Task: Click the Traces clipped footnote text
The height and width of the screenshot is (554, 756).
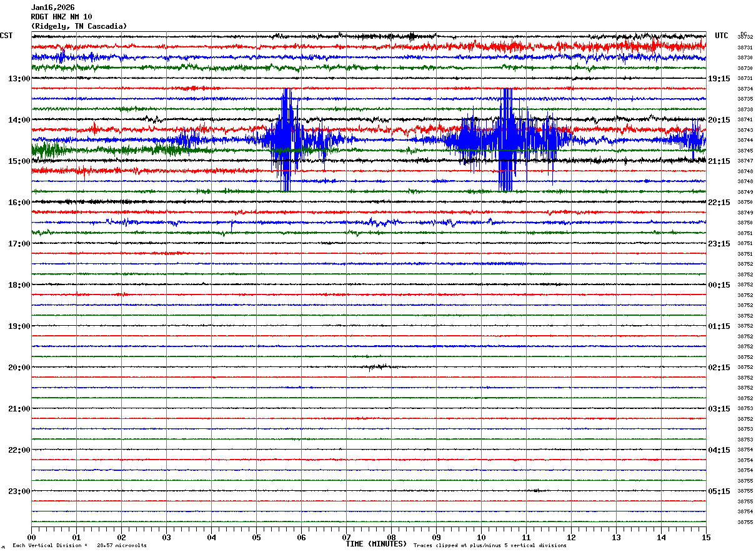Action: click(x=490, y=546)
